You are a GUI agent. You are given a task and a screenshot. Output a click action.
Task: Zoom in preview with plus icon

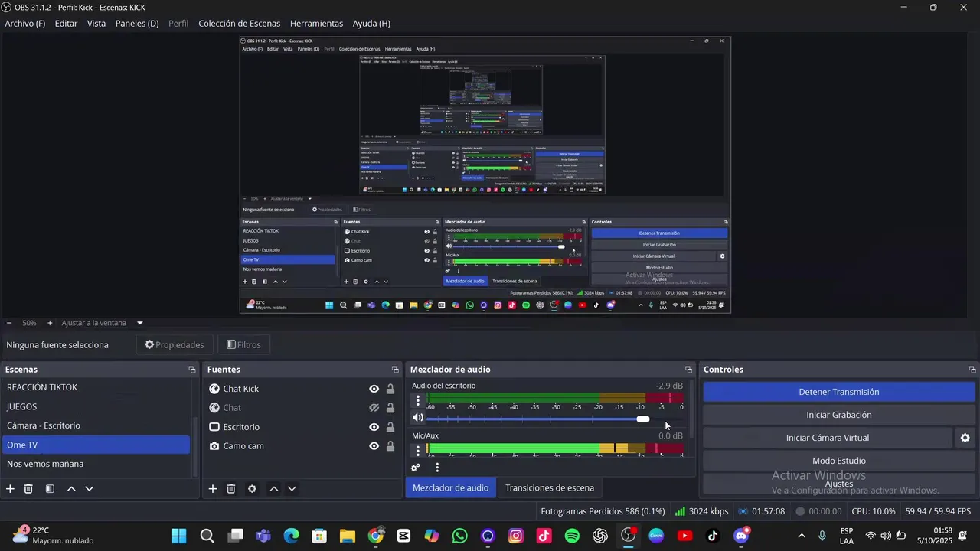[x=50, y=323]
